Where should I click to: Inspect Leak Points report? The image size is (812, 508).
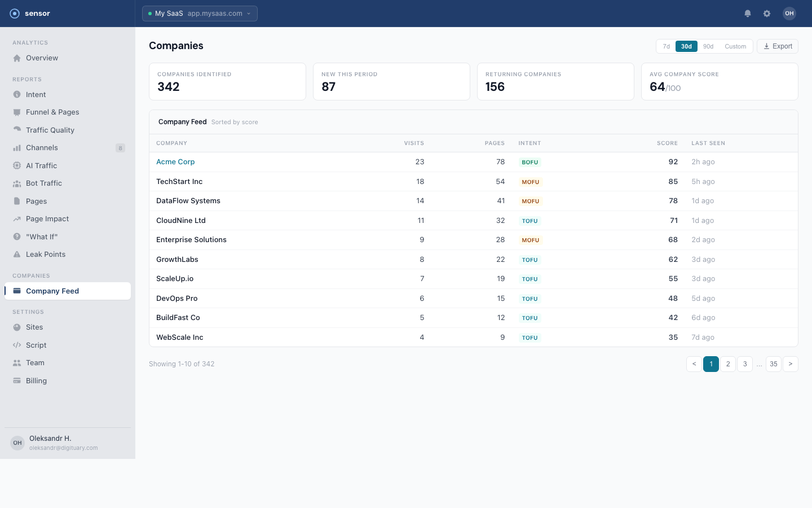(x=45, y=254)
